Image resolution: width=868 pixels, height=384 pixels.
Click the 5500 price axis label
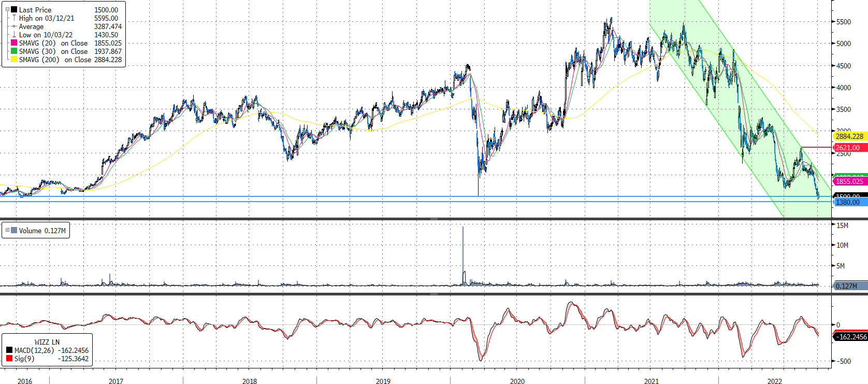point(844,22)
